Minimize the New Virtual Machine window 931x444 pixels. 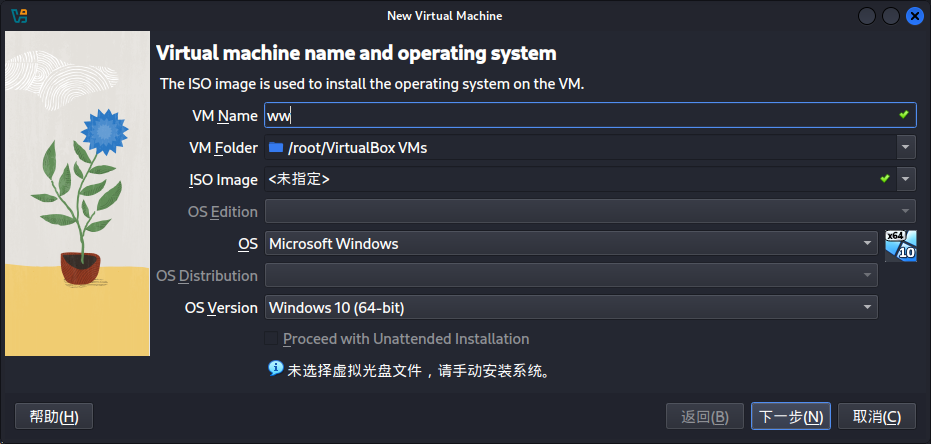pos(867,16)
